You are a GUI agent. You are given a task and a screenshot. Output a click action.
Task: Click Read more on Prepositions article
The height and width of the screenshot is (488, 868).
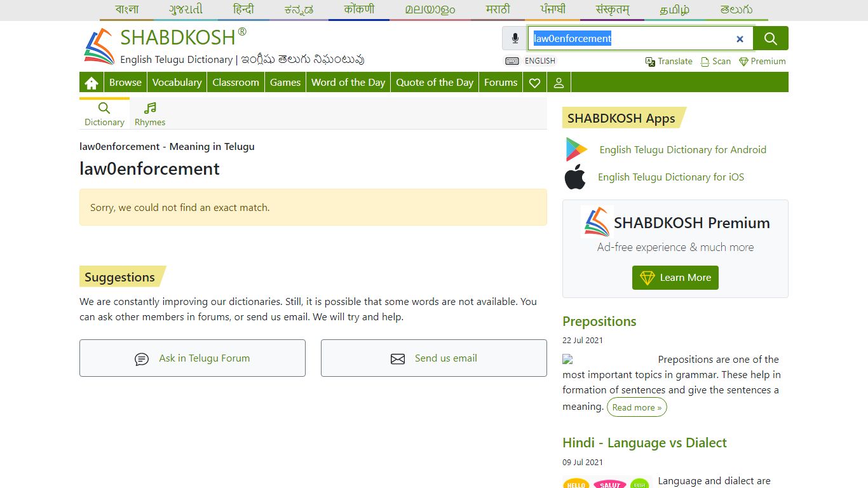[x=637, y=407]
